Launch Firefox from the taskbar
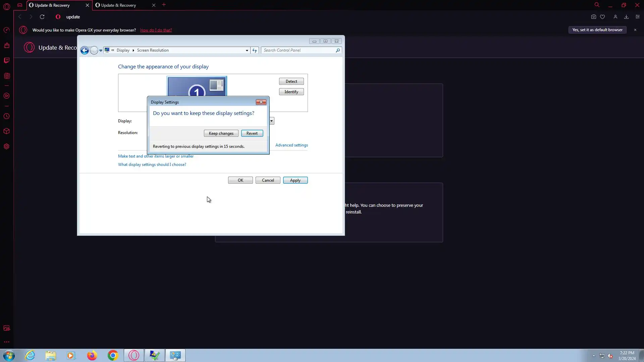This screenshot has width=644, height=362. (x=92, y=355)
